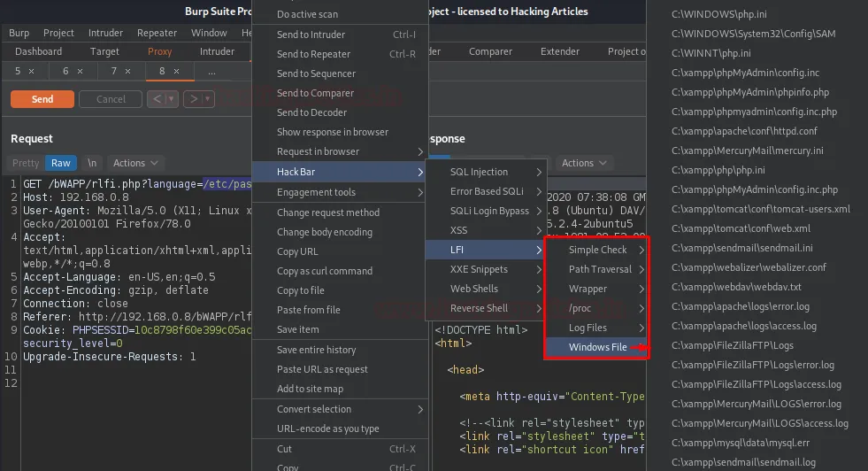
Task: Open Request Actions dropdown
Action: click(135, 163)
